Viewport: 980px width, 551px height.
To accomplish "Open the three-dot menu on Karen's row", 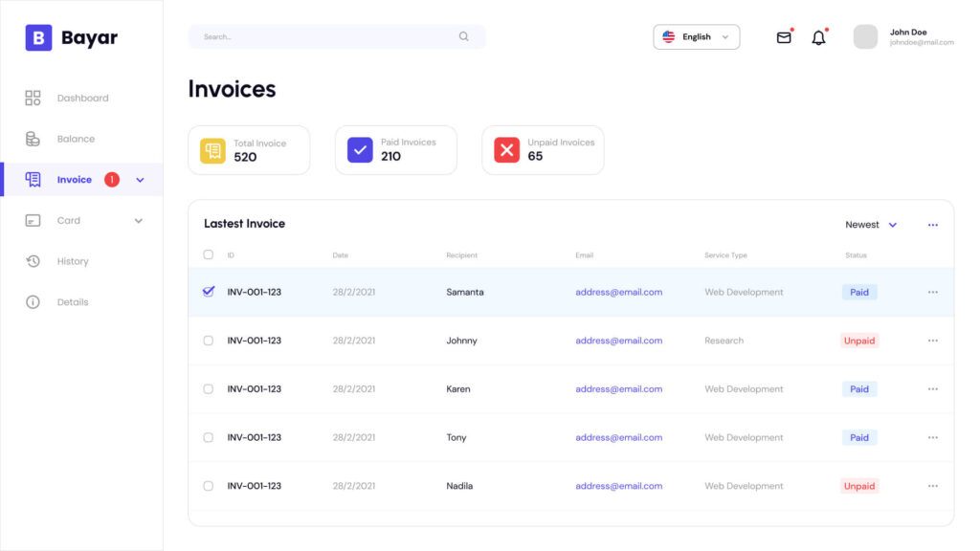I will (933, 388).
